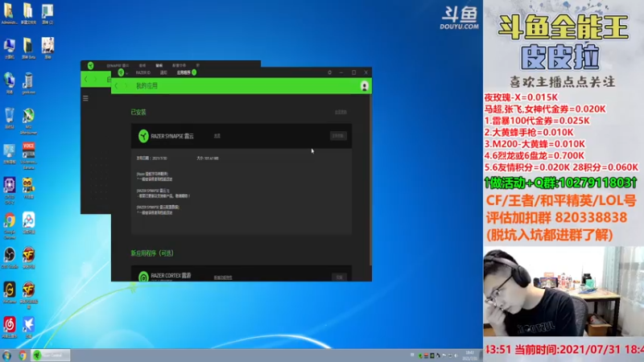The image size is (644, 362).
Task: Click the install button on Razer Cortex row
Action: (x=339, y=278)
